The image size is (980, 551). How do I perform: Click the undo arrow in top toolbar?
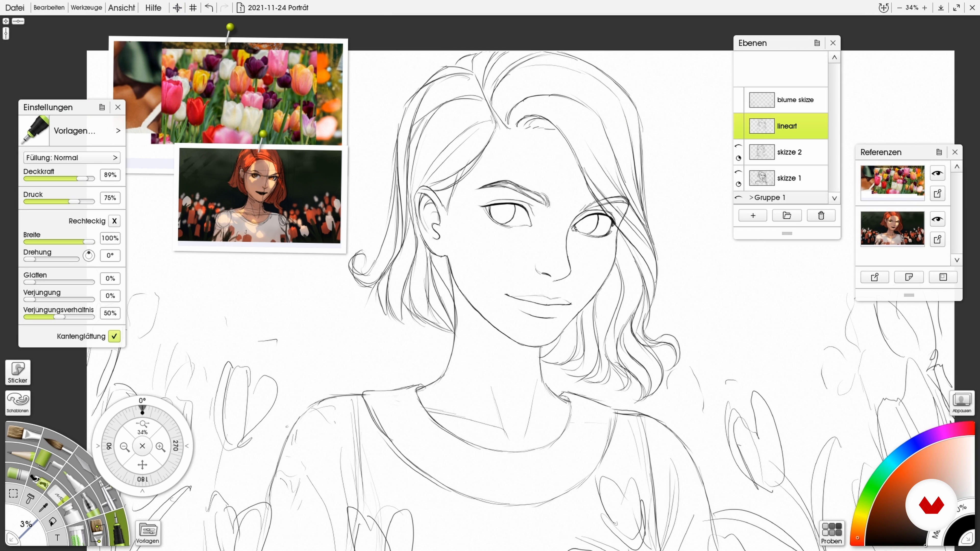tap(209, 8)
